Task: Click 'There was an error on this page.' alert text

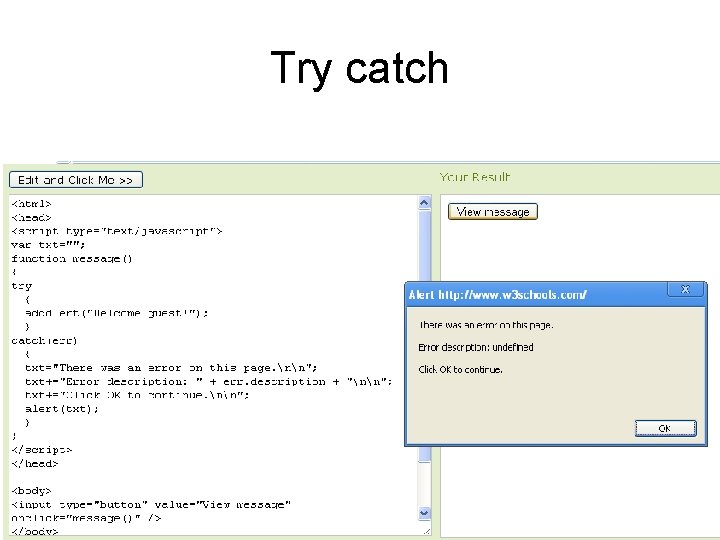Action: [486, 325]
